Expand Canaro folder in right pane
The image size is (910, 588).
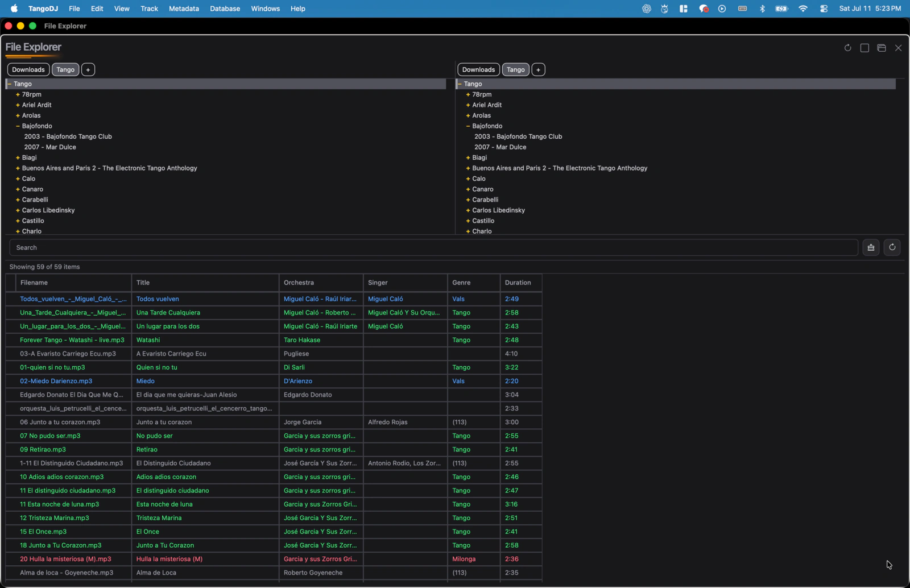pos(468,189)
